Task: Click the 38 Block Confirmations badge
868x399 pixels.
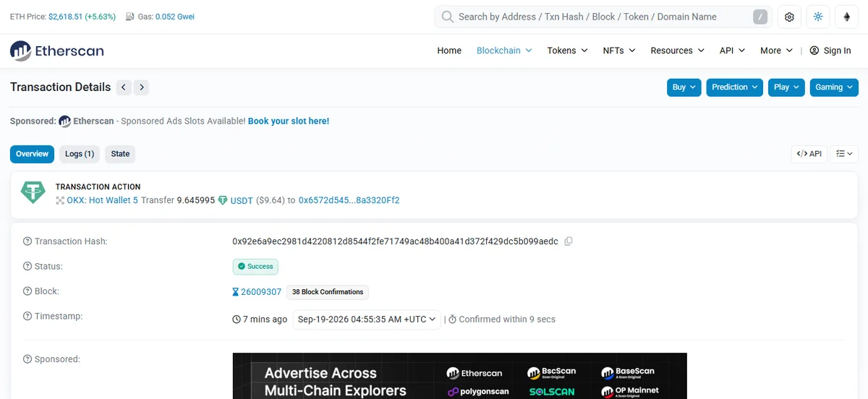Action: pyautogui.click(x=328, y=292)
